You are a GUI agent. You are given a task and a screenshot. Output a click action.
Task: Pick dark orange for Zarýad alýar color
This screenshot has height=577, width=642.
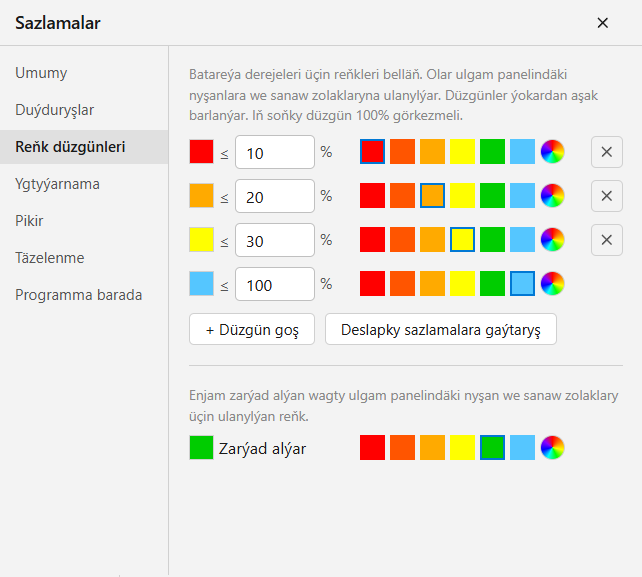pyautogui.click(x=402, y=448)
